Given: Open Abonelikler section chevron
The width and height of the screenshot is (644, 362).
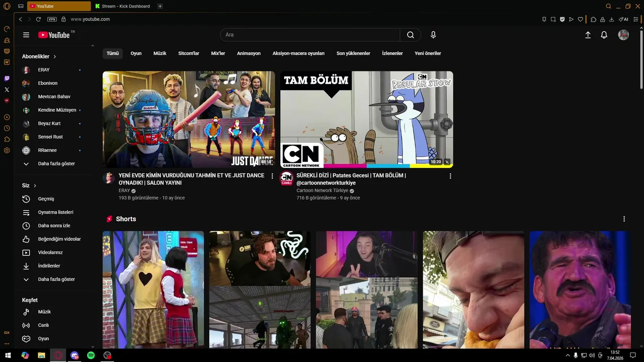Looking at the screenshot, I should point(54,56).
